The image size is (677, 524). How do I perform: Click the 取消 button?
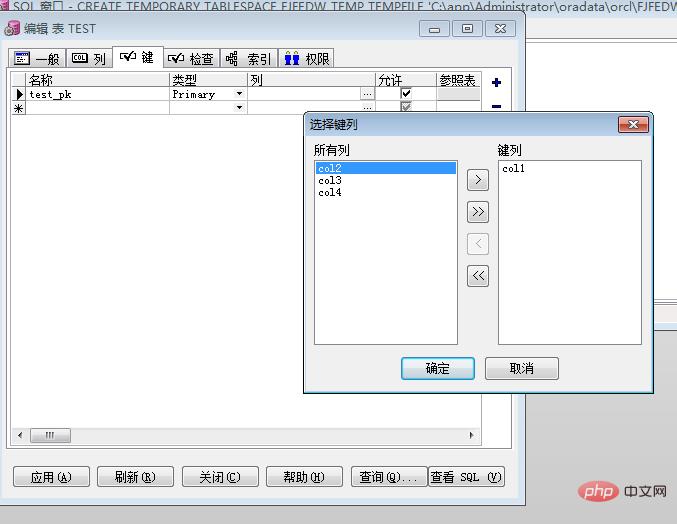click(521, 368)
